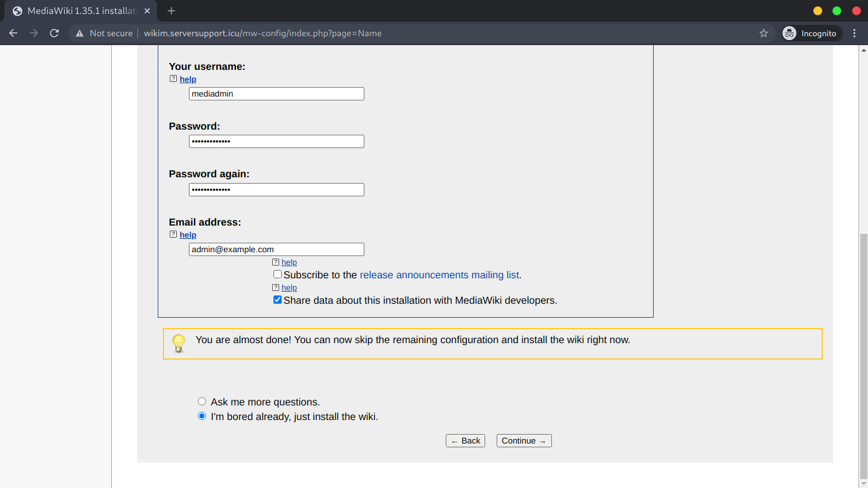This screenshot has width=868, height=488.
Task: Open a new tab with plus icon
Action: tap(171, 11)
